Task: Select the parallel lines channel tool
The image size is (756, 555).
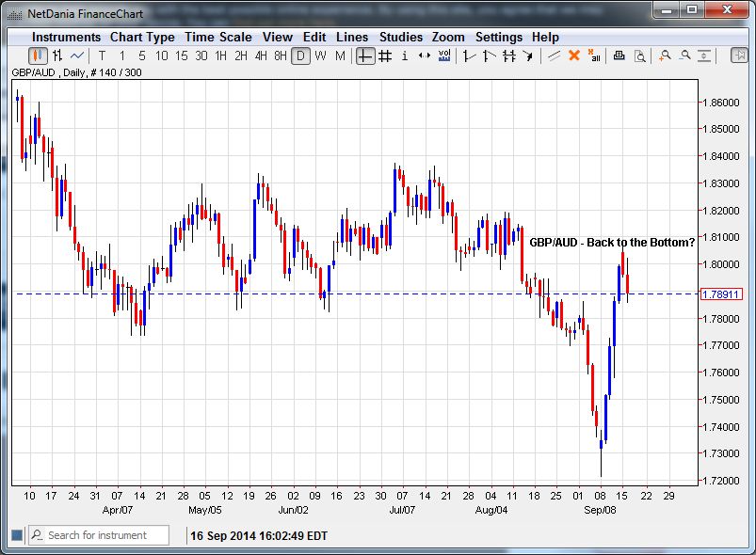Action: click(x=554, y=56)
